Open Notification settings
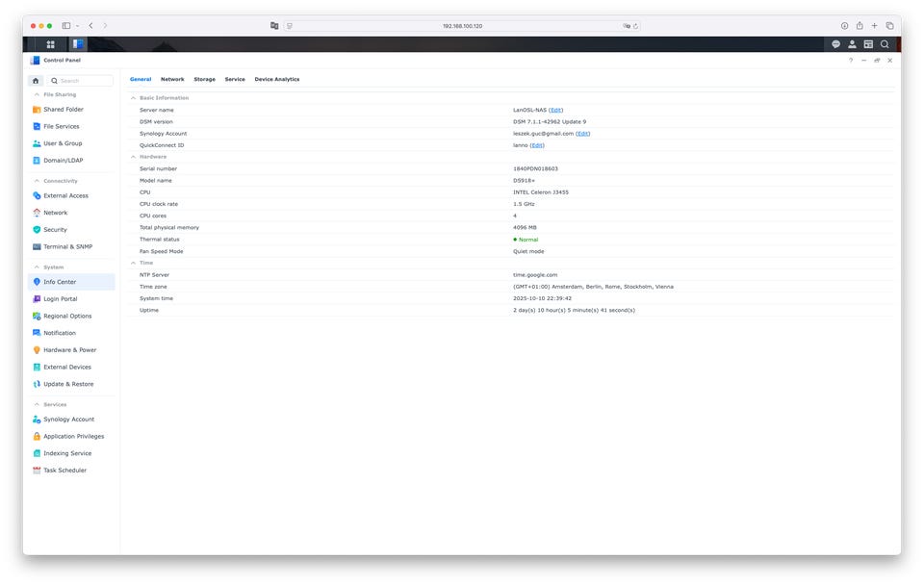This screenshot has height=585, width=924. (71, 333)
